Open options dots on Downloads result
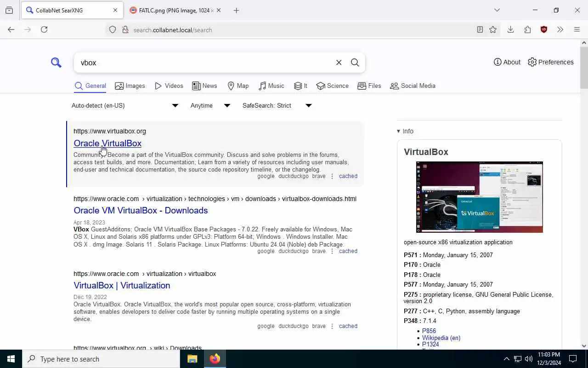The width and height of the screenshot is (588, 368). pyautogui.click(x=332, y=251)
